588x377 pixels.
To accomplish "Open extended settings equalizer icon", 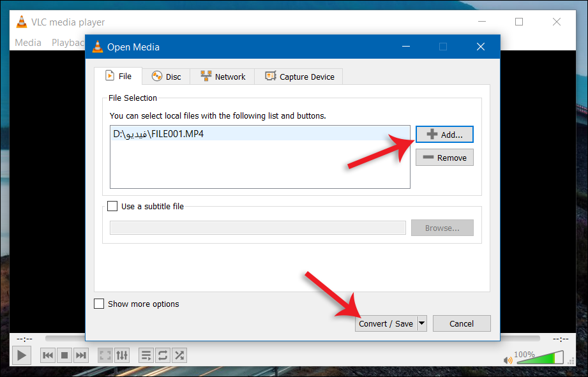I will pos(122,355).
